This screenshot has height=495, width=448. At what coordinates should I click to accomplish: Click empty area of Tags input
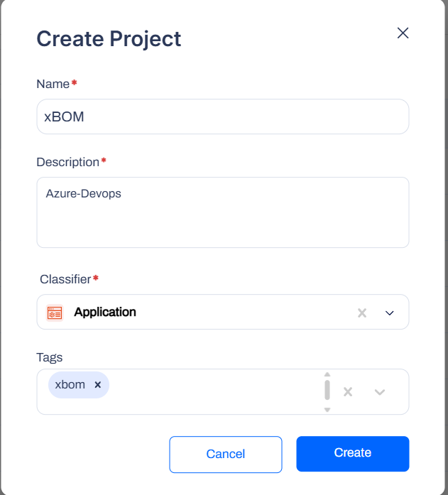tap(214, 391)
